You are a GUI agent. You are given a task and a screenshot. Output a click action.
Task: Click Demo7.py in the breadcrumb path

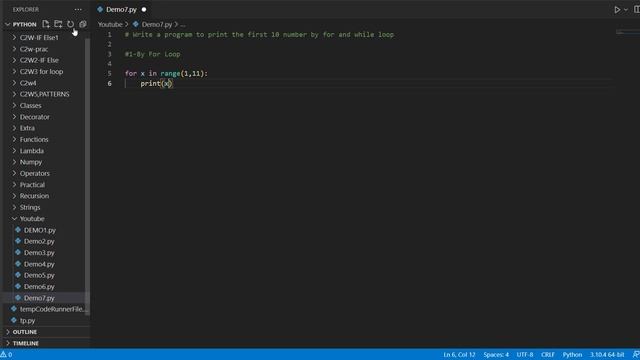[x=157, y=24]
